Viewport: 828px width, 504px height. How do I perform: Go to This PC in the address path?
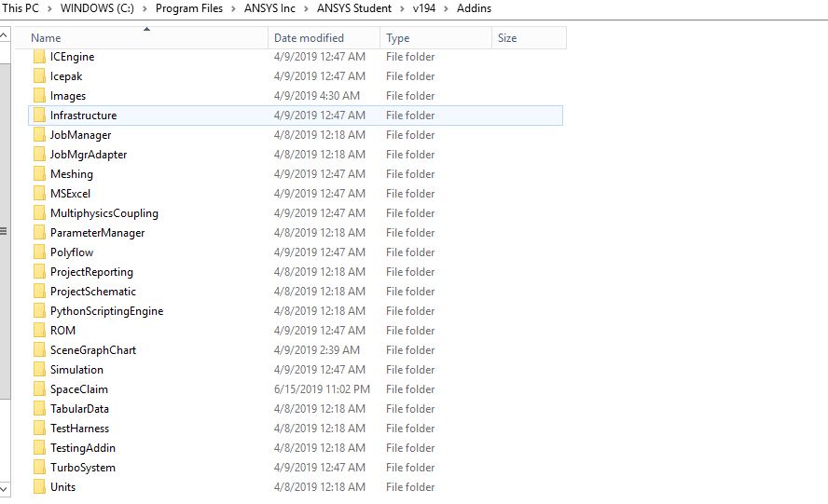click(21, 8)
